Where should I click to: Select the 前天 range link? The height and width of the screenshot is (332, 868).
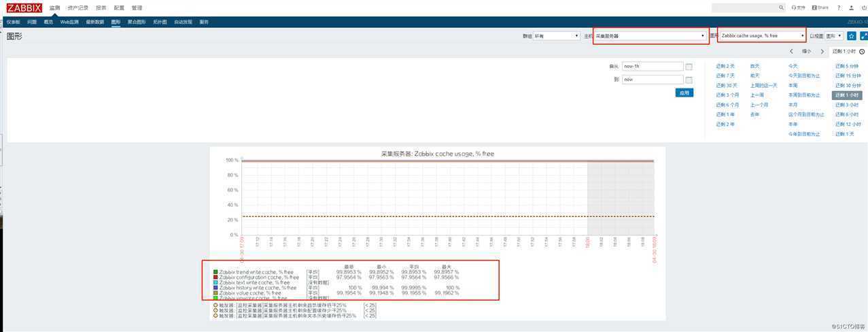[x=755, y=76]
